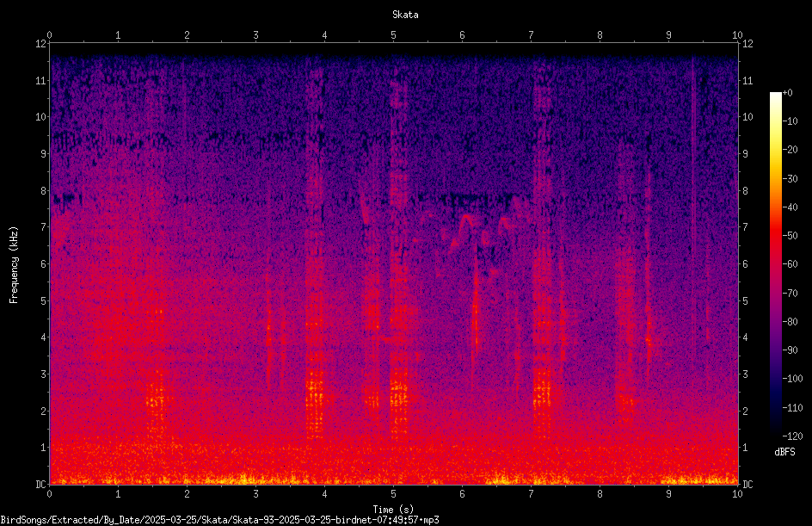Click the DC label on left axis
The height and width of the screenshot is (526, 812).
(40, 484)
